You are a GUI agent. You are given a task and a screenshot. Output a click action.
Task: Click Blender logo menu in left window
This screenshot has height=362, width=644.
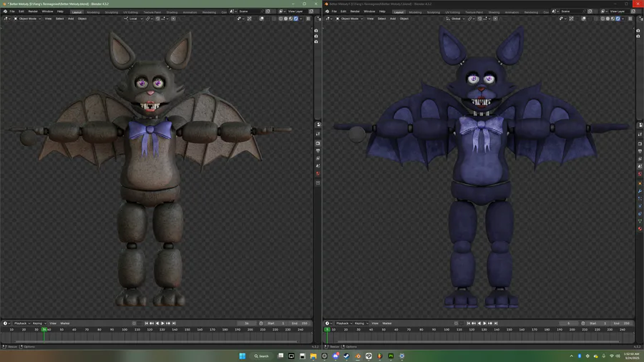coord(5,11)
